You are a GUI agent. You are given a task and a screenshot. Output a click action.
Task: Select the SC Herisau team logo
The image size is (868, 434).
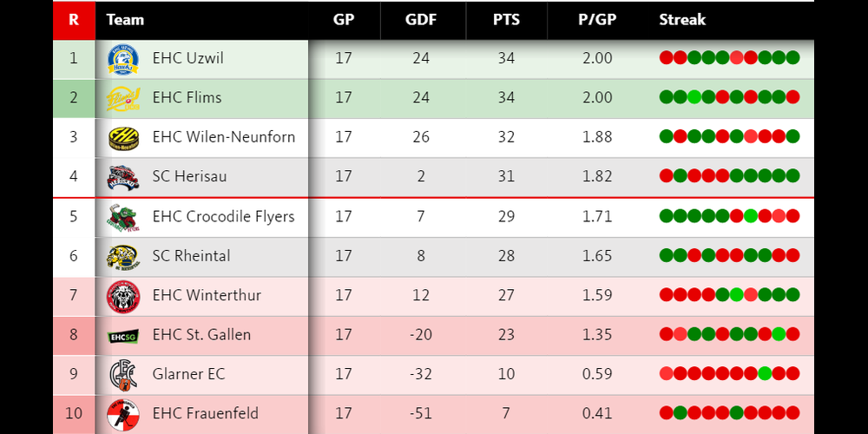(x=123, y=177)
